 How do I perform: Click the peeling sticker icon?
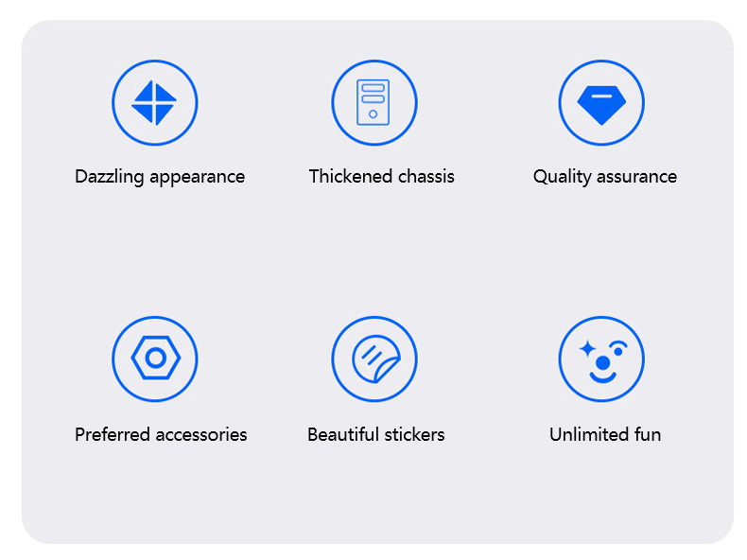374,359
